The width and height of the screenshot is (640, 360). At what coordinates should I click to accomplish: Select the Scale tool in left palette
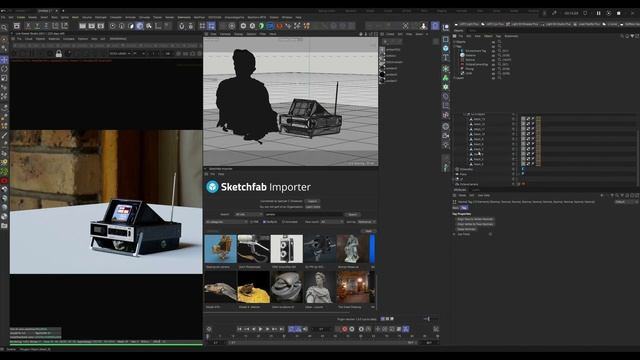coord(4,78)
